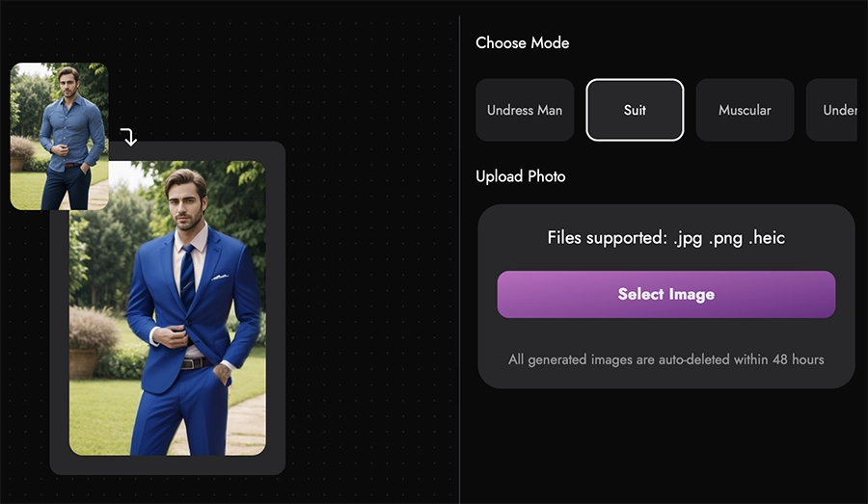Click the .heic format text

pyautogui.click(x=766, y=237)
